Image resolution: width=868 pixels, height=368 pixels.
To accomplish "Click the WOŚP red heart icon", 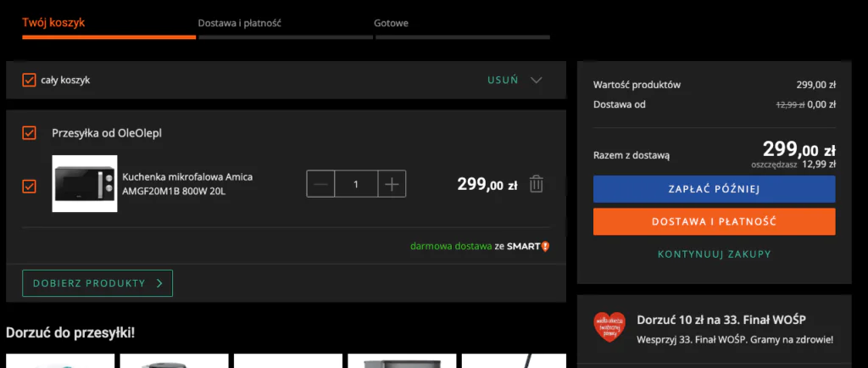I will [x=609, y=327].
